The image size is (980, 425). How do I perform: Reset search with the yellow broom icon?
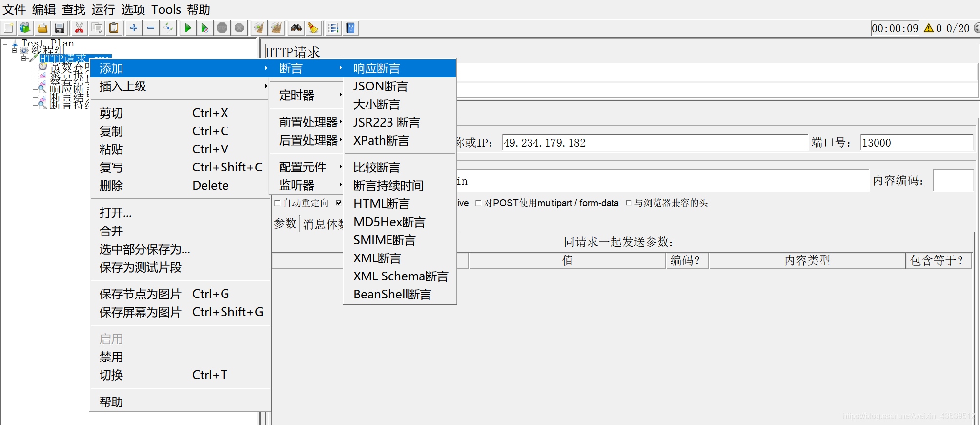[313, 28]
